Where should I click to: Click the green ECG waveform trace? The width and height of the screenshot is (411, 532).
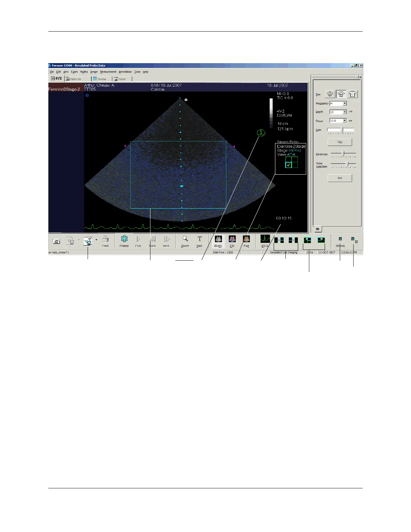180,227
